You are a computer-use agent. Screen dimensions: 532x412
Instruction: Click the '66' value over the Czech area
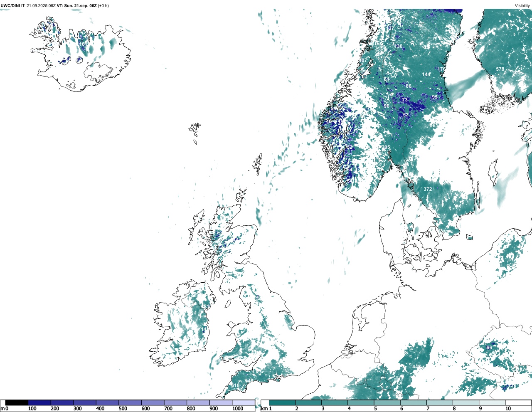pyautogui.click(x=489, y=348)
